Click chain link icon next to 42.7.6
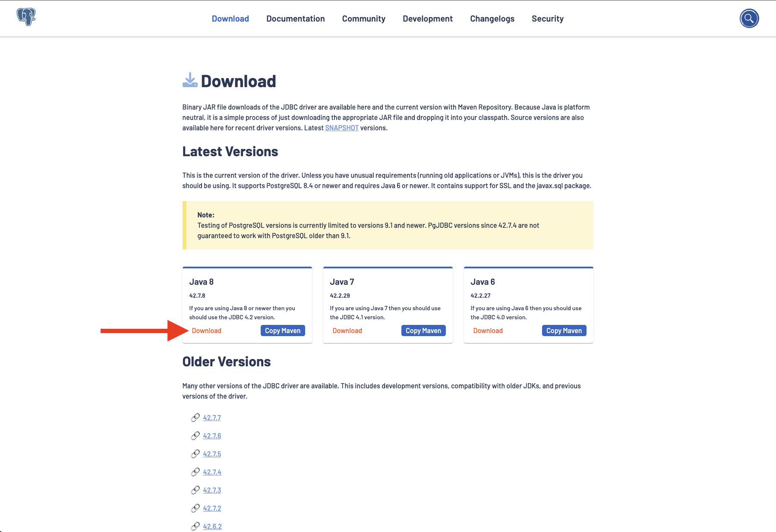 (x=196, y=436)
